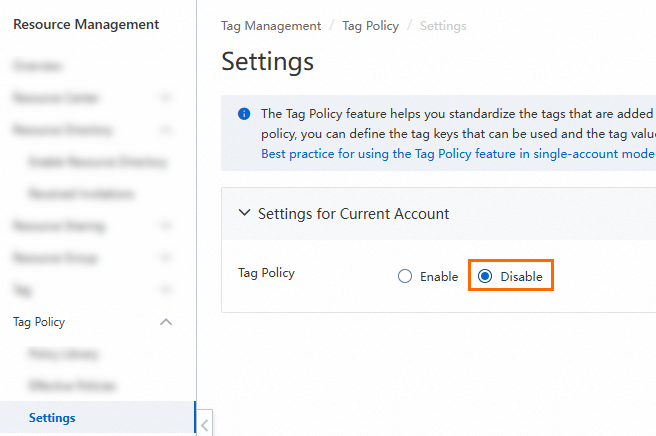Open Effective Policies in the sidebar
Viewport: 656px width, 436px height.
pyautogui.click(x=72, y=386)
